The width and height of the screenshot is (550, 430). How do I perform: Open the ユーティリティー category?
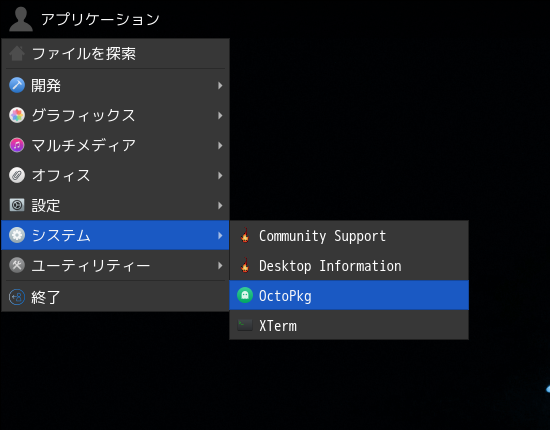point(115,265)
